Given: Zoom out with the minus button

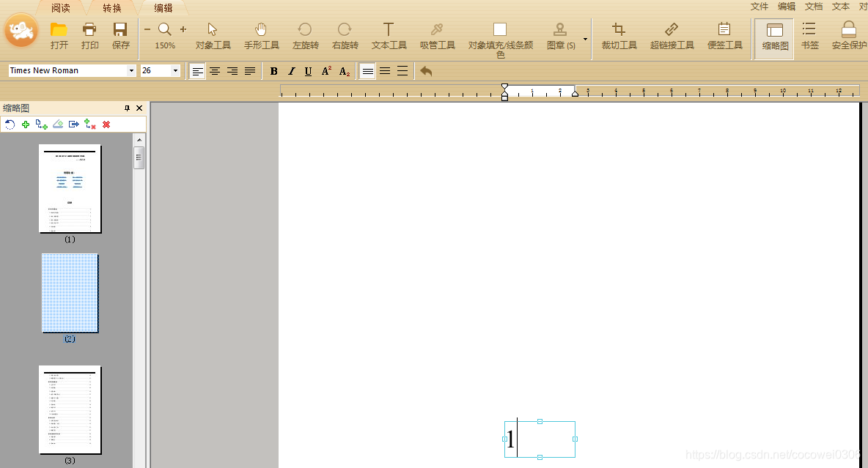Looking at the screenshot, I should (147, 29).
